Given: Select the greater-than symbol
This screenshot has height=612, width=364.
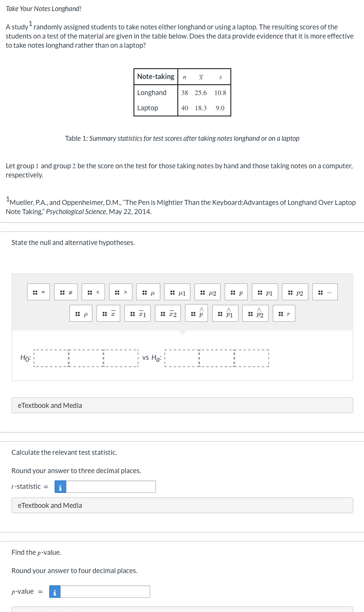Looking at the screenshot, I should coord(121,292).
